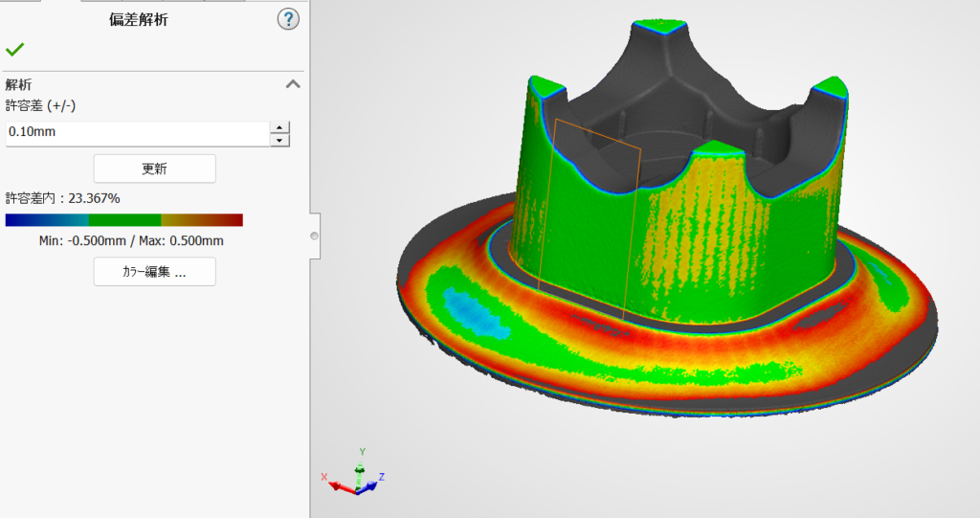
Task: Click the blue end of color scale
Action: pyautogui.click(x=19, y=220)
